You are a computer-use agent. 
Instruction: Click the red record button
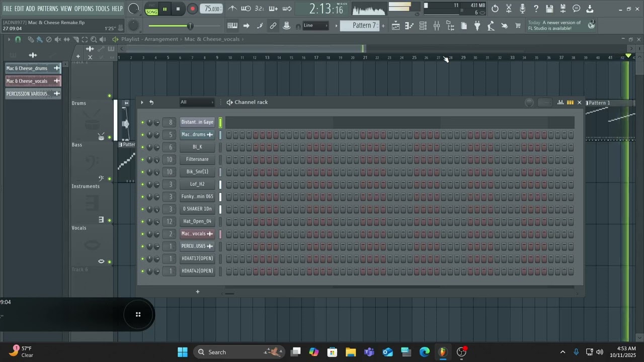192,9
